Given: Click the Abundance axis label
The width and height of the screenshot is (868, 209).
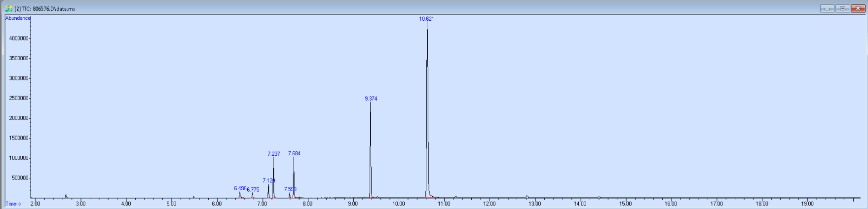Looking at the screenshot, I should tap(18, 18).
